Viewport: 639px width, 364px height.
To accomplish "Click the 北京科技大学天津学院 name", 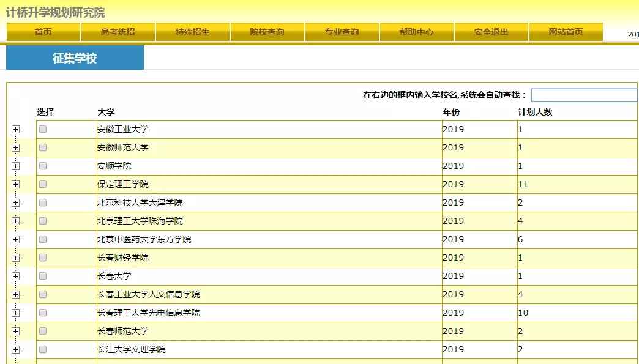I will tap(140, 202).
